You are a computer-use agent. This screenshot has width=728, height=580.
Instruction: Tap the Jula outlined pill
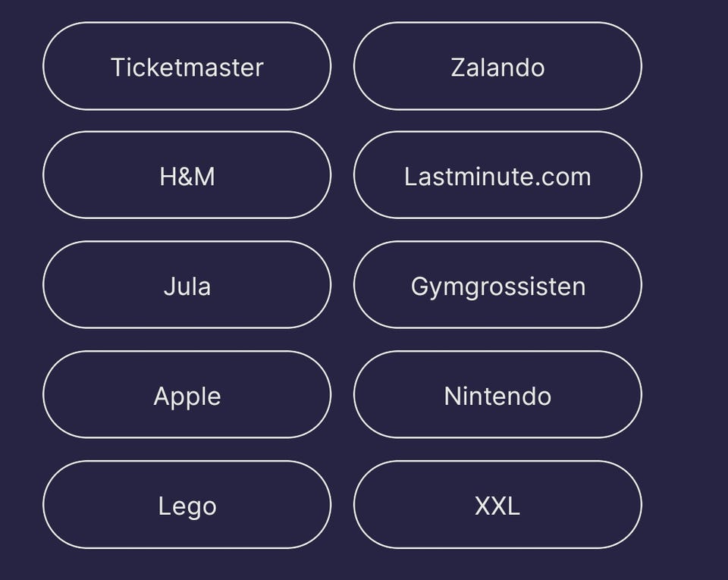tap(187, 286)
